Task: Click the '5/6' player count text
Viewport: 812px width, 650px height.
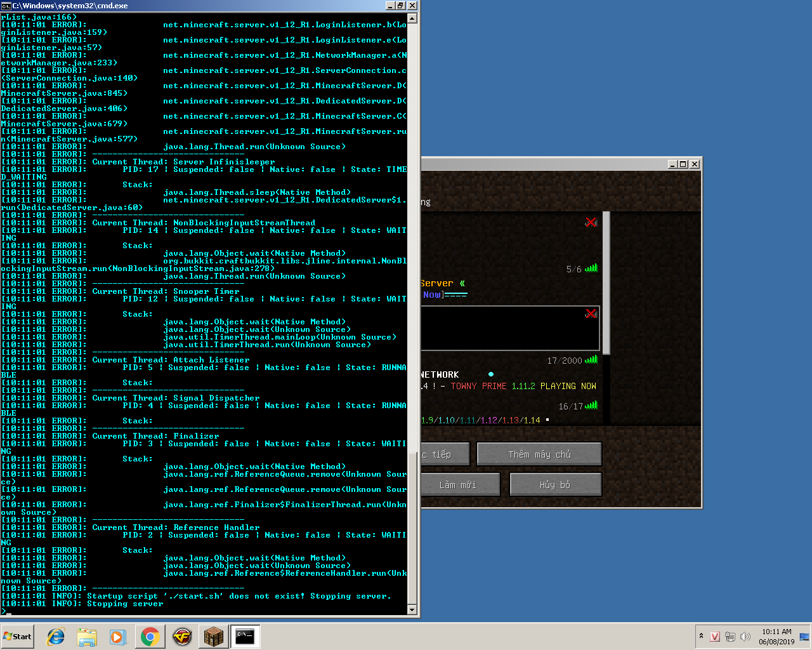Action: point(573,269)
